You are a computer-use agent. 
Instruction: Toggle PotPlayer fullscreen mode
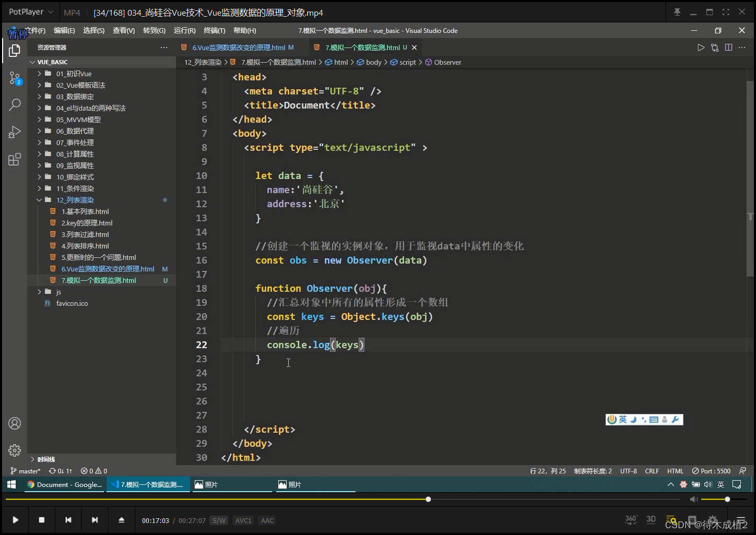point(726,12)
